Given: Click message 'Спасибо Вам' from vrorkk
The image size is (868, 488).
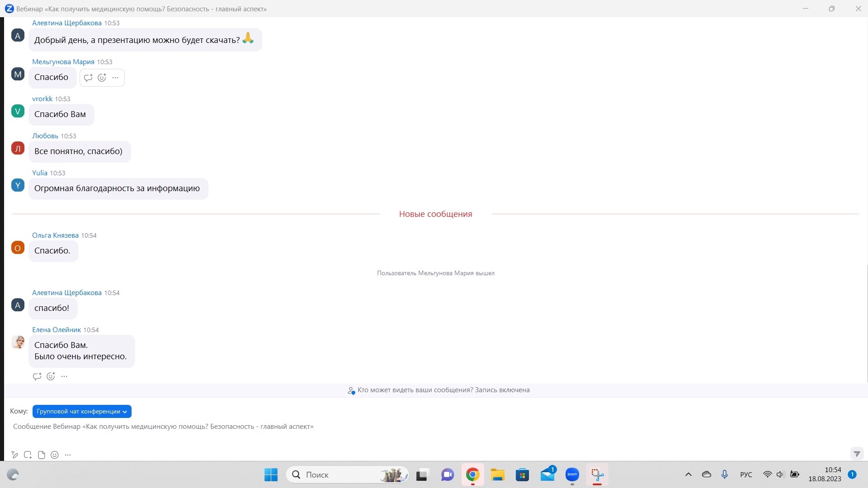Looking at the screenshot, I should coord(61,115).
